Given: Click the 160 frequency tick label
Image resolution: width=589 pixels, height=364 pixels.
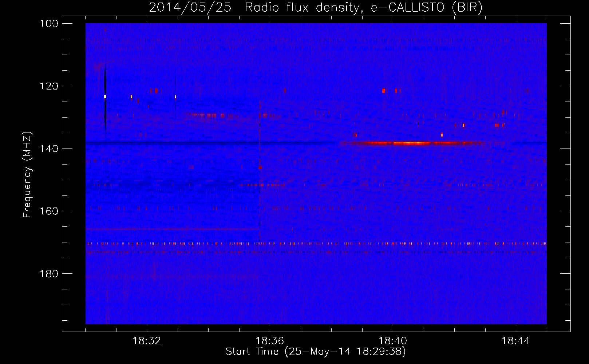Looking at the screenshot, I should pos(49,211).
